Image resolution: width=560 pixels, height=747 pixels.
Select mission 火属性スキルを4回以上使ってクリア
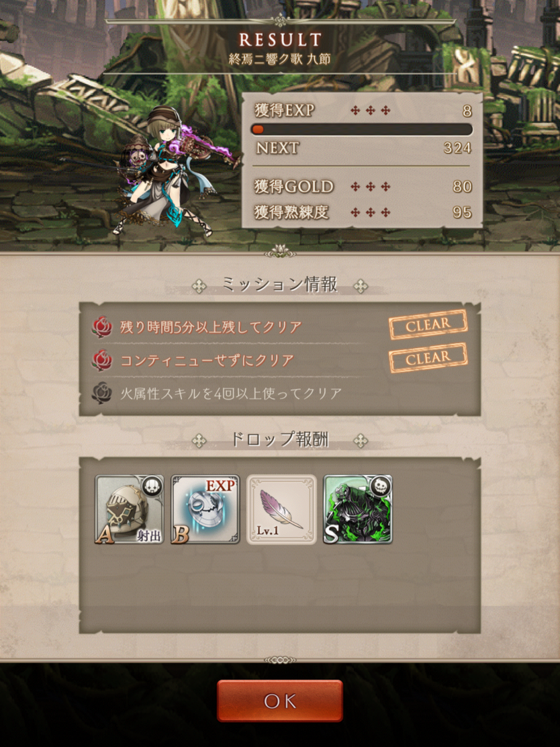(x=231, y=394)
